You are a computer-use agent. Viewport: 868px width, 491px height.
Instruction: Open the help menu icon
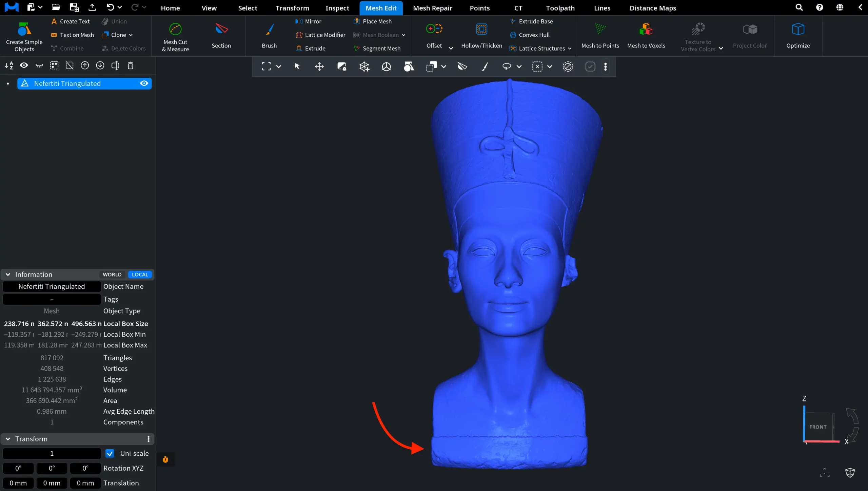(820, 7)
